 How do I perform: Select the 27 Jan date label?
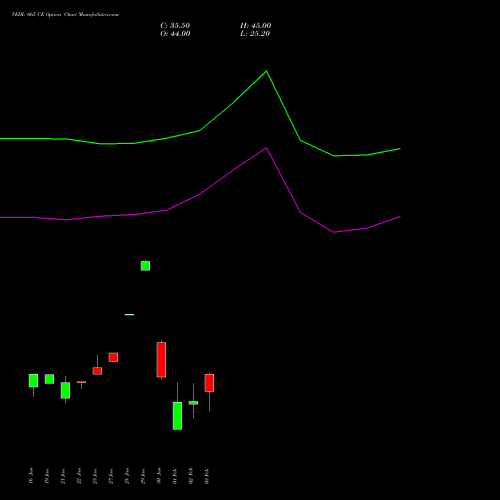click(x=111, y=476)
